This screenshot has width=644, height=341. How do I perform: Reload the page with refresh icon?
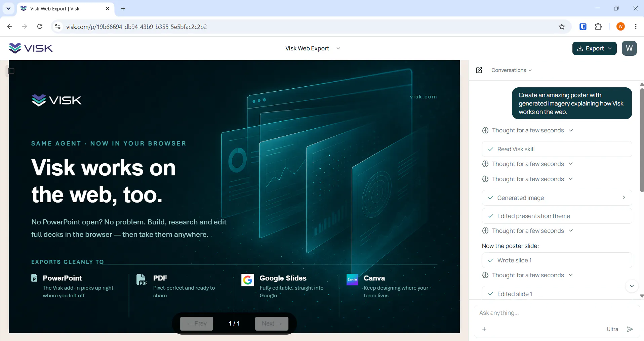click(x=40, y=27)
